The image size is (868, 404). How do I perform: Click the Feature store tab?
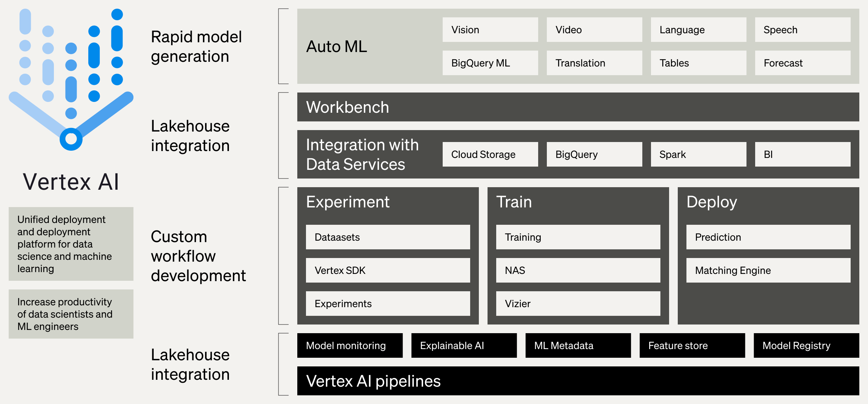tap(692, 345)
